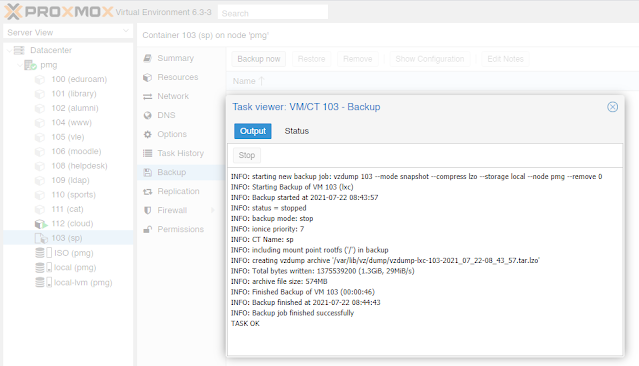The width and height of the screenshot is (639, 366).
Task: Click the 'TASK OK' log line
Action: coord(245,324)
